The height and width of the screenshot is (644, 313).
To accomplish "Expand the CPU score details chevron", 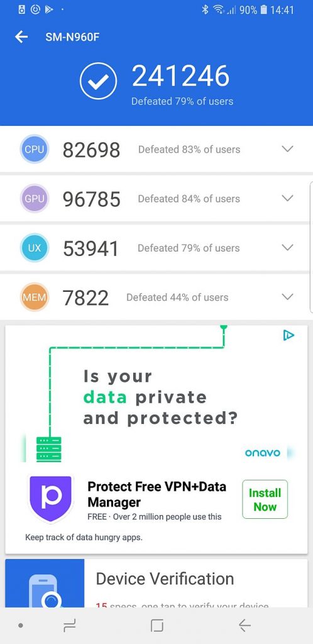I will tap(288, 149).
